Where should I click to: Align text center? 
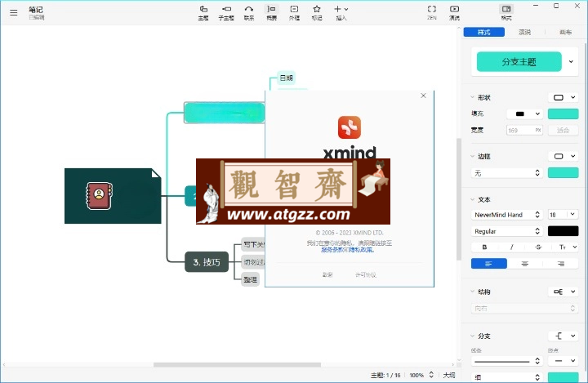tap(524, 264)
